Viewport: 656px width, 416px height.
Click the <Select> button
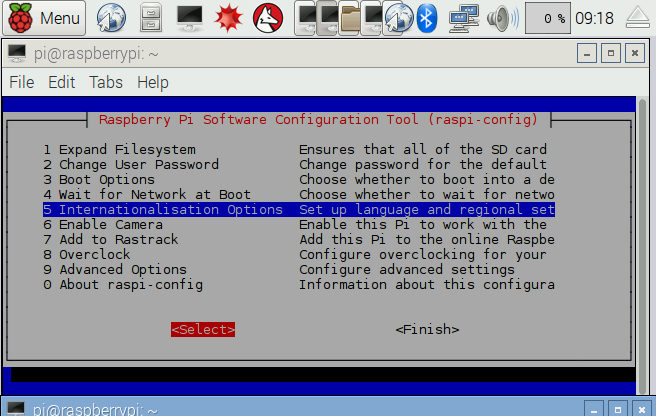pyautogui.click(x=203, y=329)
